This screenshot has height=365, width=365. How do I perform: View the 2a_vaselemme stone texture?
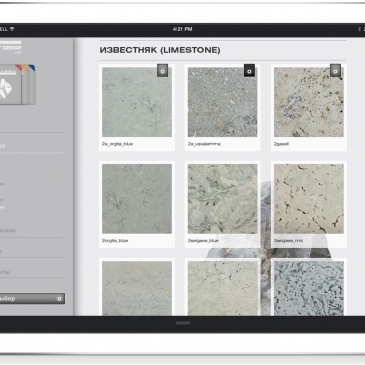click(x=223, y=102)
